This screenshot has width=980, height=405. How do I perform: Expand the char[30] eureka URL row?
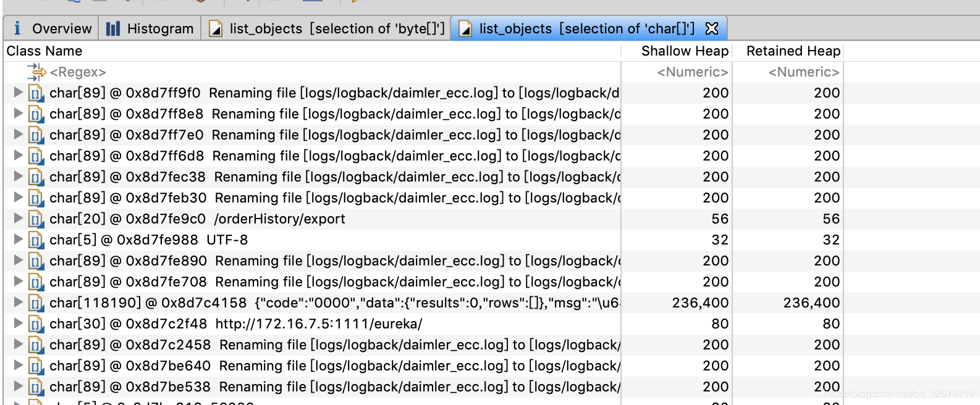tap(19, 323)
